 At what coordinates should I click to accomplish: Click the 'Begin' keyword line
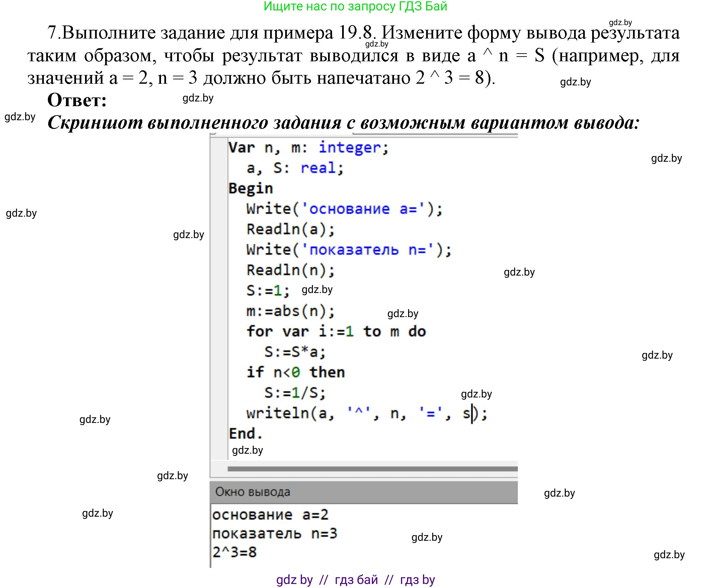click(x=250, y=188)
